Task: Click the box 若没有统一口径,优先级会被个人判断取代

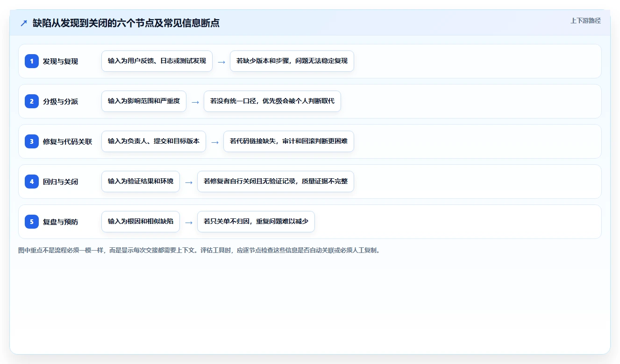Action: pos(272,101)
